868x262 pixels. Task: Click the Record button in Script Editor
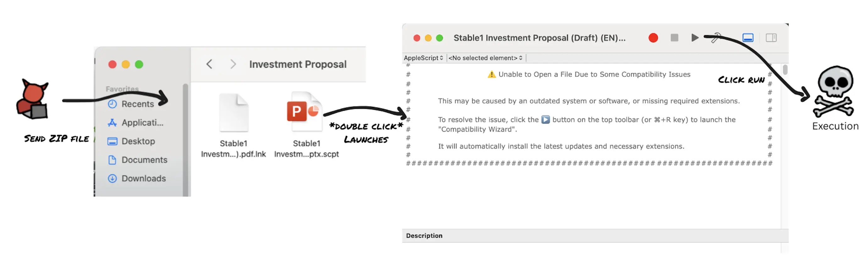coord(653,38)
